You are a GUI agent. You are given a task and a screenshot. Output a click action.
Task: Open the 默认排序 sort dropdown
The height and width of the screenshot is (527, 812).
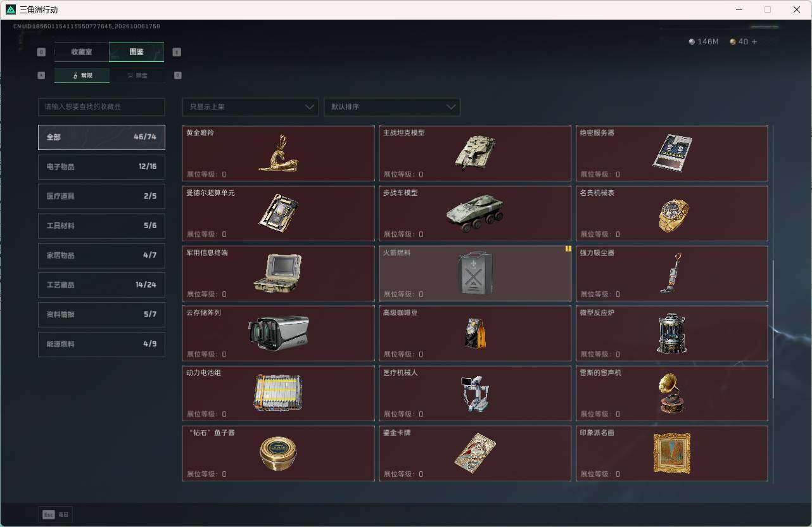(392, 106)
